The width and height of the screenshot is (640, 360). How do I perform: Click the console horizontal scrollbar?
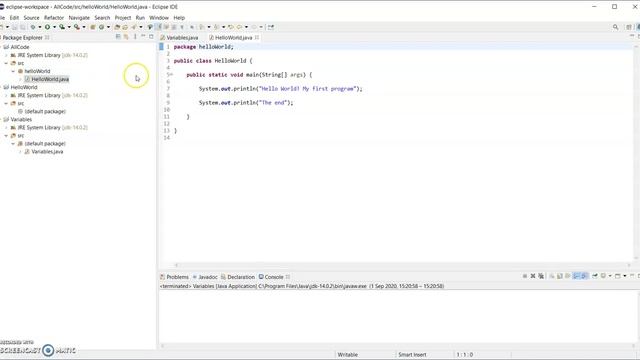point(398,346)
